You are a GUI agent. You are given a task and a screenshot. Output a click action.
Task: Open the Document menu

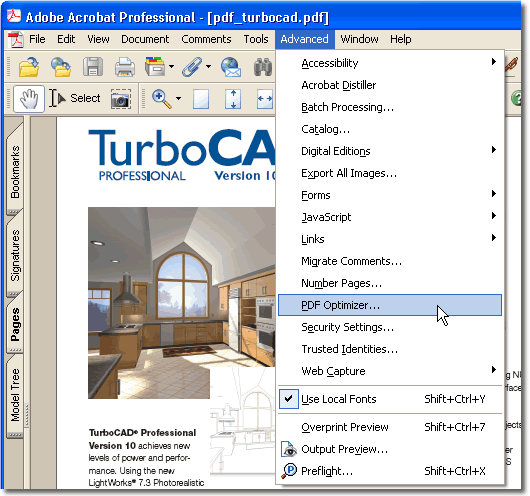pos(145,39)
